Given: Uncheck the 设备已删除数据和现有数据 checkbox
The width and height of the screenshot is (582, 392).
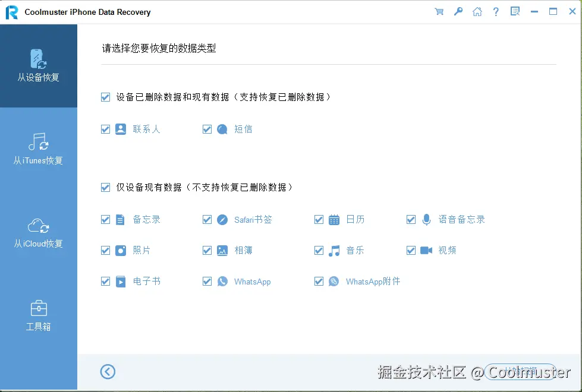Looking at the screenshot, I should tap(105, 97).
